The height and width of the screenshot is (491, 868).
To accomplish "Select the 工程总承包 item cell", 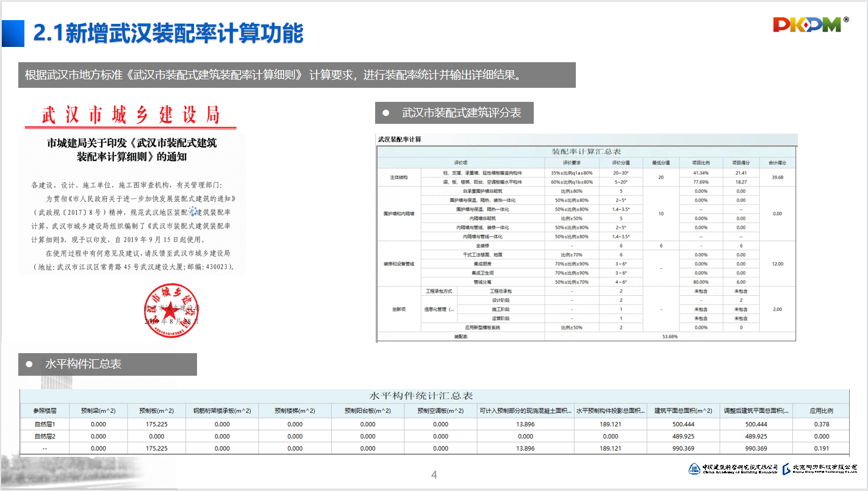I will point(500,291).
